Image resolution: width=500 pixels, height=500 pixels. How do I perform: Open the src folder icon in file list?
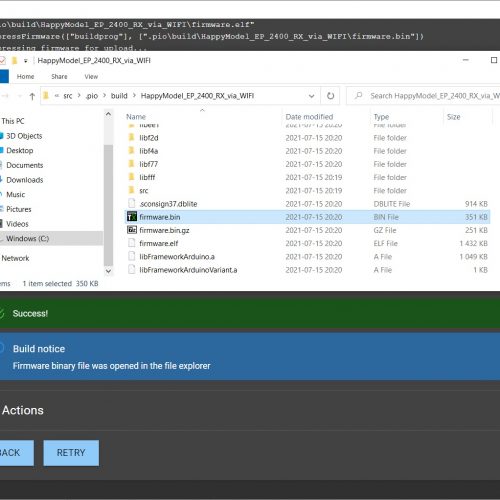pyautogui.click(x=132, y=190)
